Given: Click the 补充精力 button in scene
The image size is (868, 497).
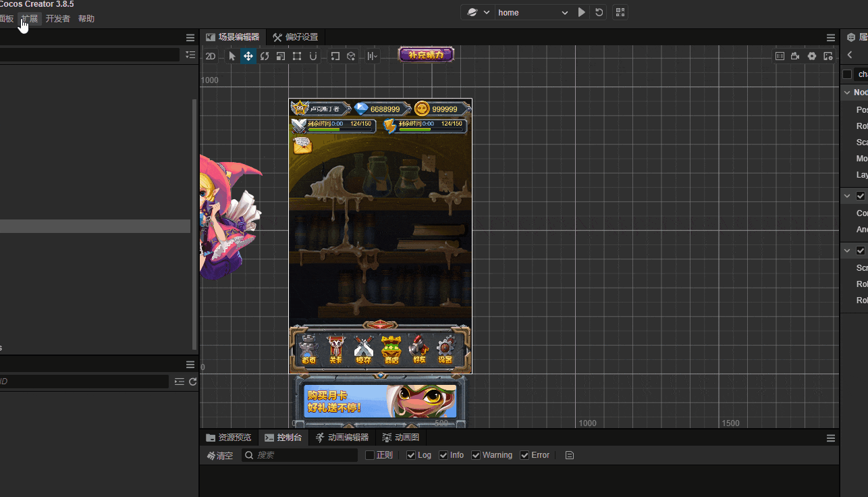Looking at the screenshot, I should click(427, 55).
